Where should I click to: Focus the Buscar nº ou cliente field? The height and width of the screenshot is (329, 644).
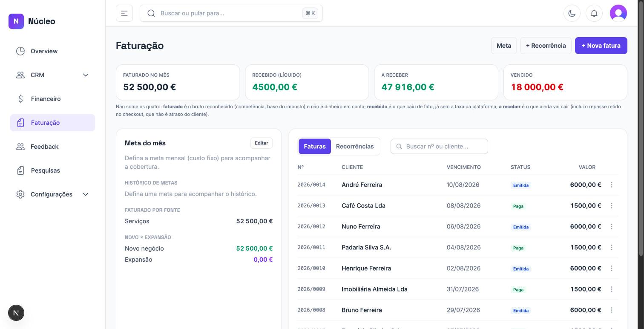(439, 146)
